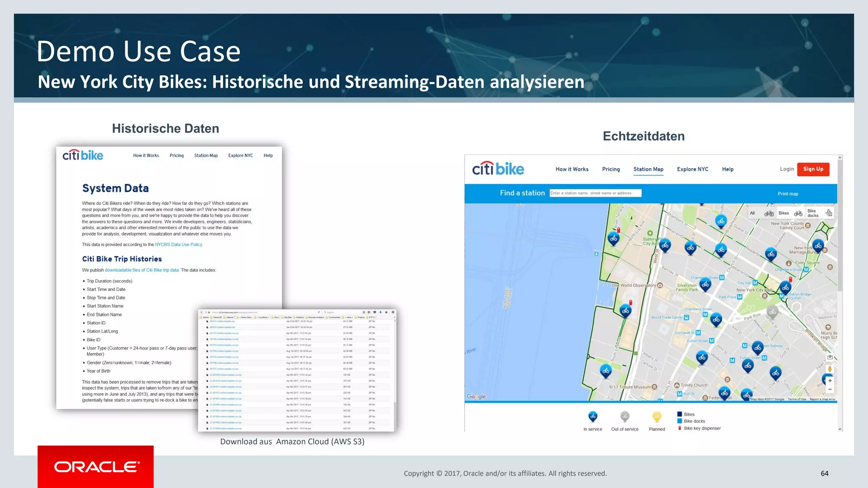Click the Download aus Amazon Cloud caption
The width and height of the screenshot is (868, 488).
292,441
